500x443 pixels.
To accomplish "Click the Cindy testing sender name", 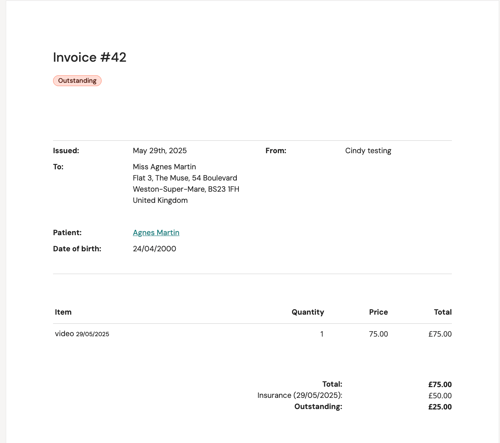I will pyautogui.click(x=368, y=151).
